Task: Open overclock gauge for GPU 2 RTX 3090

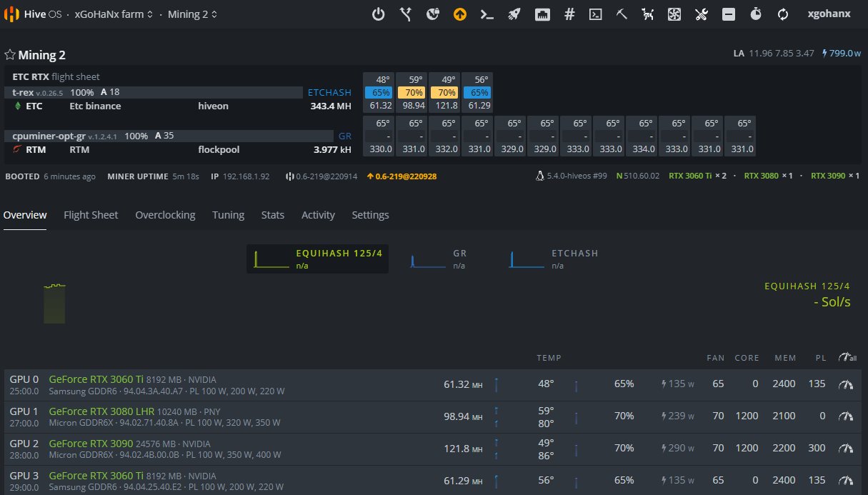Action: coord(846,449)
